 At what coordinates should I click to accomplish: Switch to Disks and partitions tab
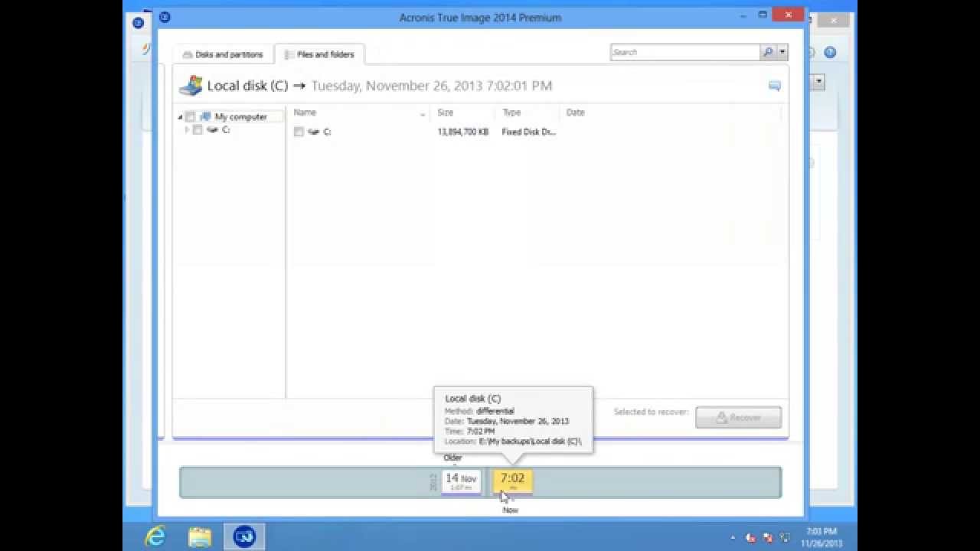(x=223, y=54)
